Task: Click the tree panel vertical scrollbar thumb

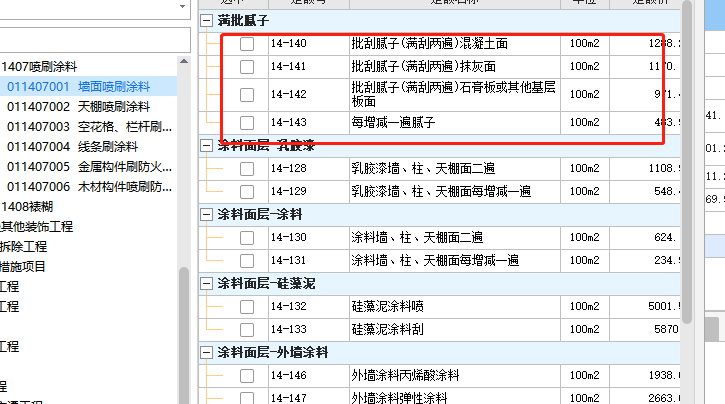Action: click(x=184, y=335)
